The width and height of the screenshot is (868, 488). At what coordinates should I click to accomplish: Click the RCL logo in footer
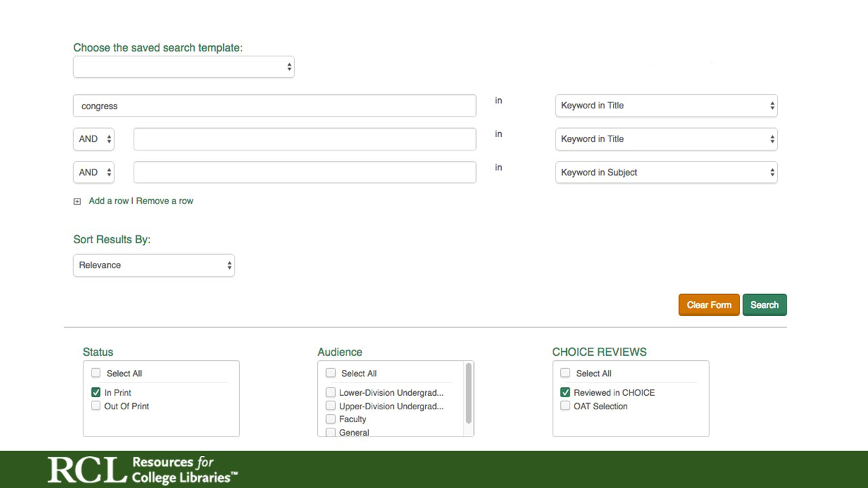click(142, 470)
